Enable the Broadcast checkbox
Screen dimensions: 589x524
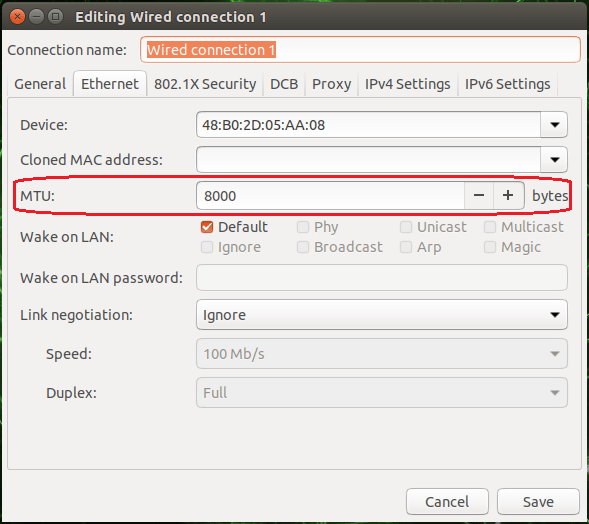click(303, 247)
